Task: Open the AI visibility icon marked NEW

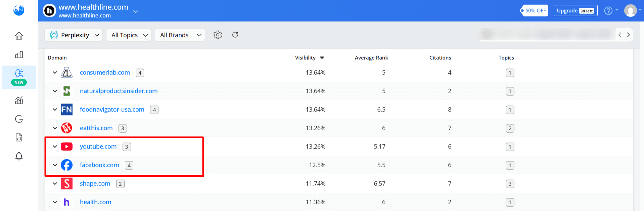Action: (19, 77)
